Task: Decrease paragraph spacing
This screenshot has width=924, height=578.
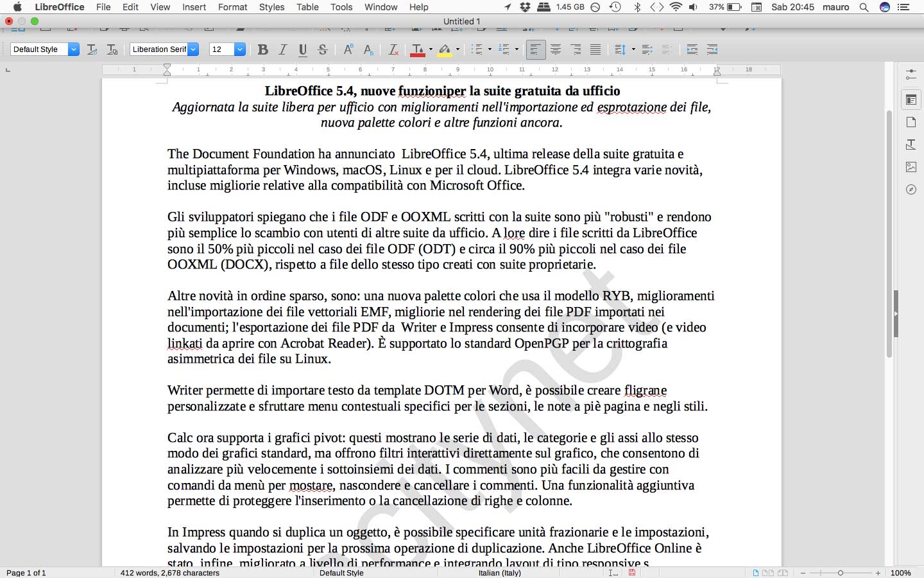Action: (667, 49)
